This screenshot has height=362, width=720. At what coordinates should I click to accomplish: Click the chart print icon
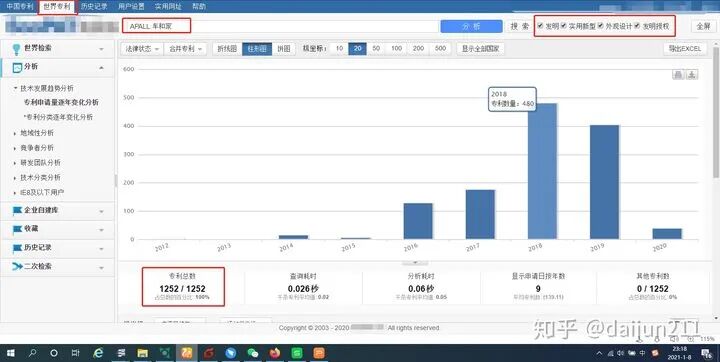coord(678,75)
